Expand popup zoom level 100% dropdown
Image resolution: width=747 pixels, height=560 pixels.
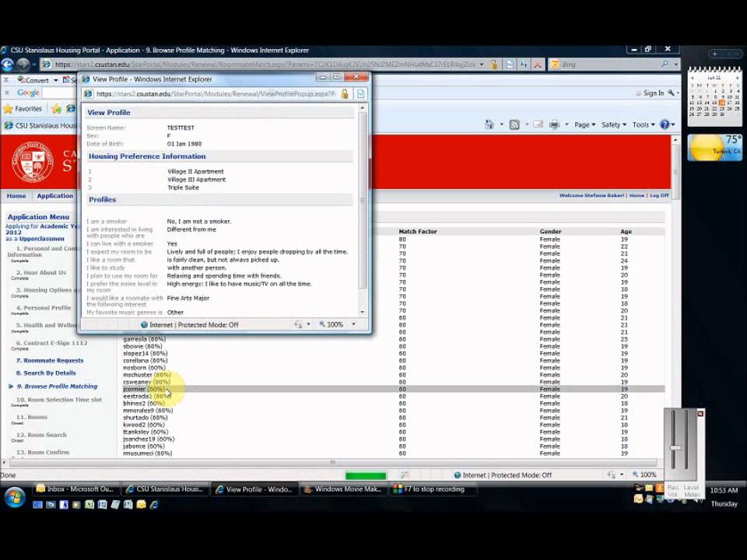pos(353,324)
